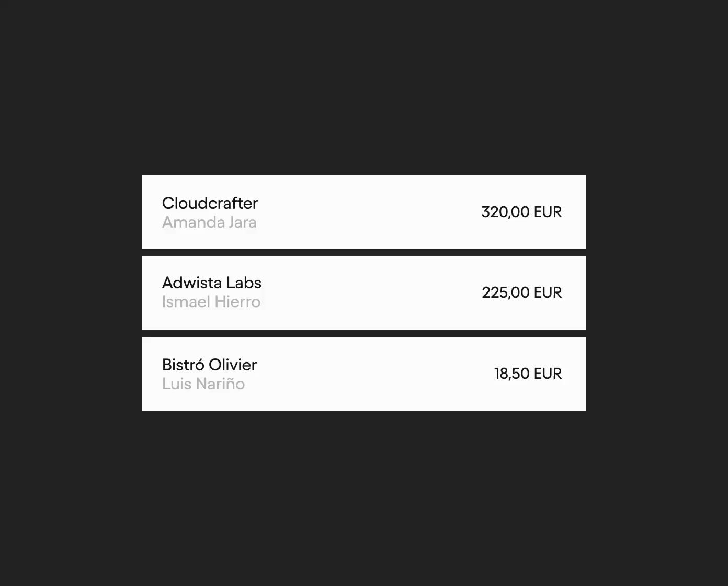Click the Cloudcrafter company name
This screenshot has width=728, height=586.
210,203
